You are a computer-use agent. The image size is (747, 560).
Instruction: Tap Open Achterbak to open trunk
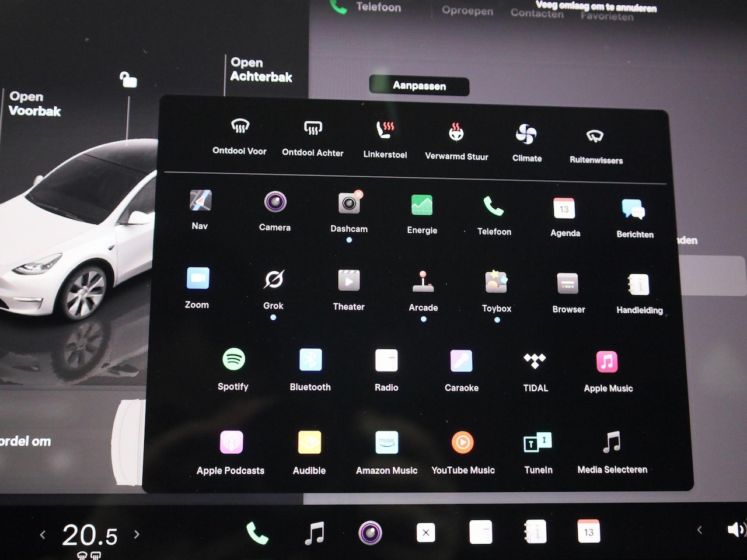(261, 69)
